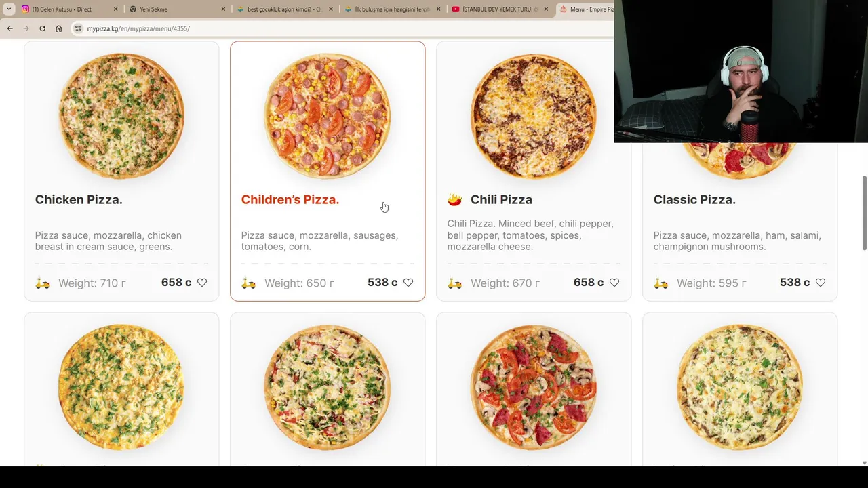Viewport: 868px width, 488px height.
Task: Click scooter delivery icon under Classic Pizza
Action: (661, 283)
